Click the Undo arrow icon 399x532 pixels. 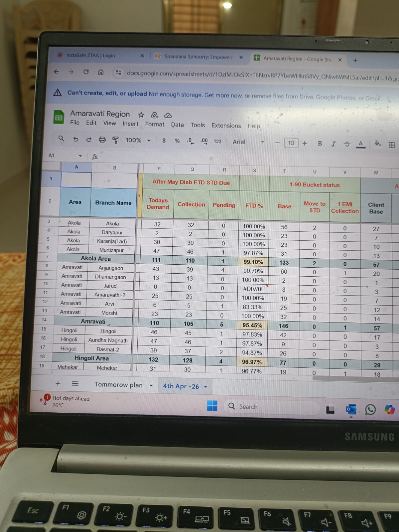(76, 139)
